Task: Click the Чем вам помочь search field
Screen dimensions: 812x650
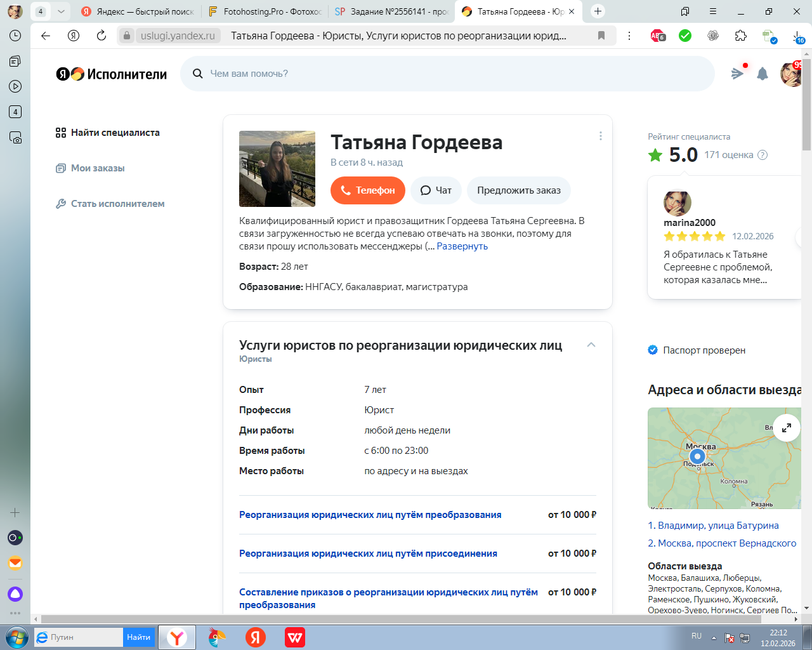Action: click(447, 74)
